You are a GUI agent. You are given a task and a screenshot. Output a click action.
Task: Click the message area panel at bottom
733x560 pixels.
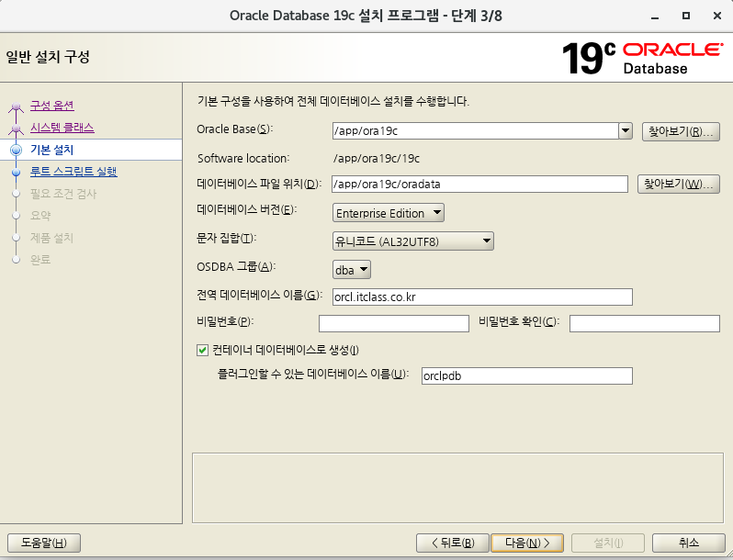click(x=457, y=487)
